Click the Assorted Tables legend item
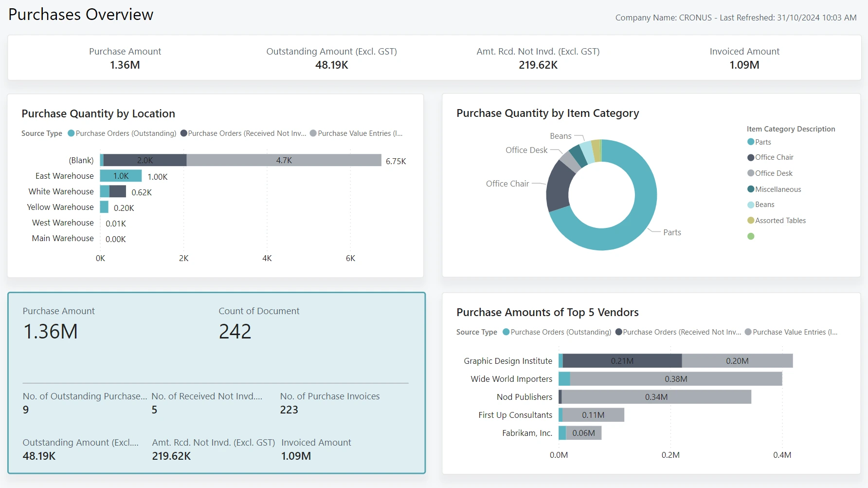The width and height of the screenshot is (868, 488). pos(780,221)
